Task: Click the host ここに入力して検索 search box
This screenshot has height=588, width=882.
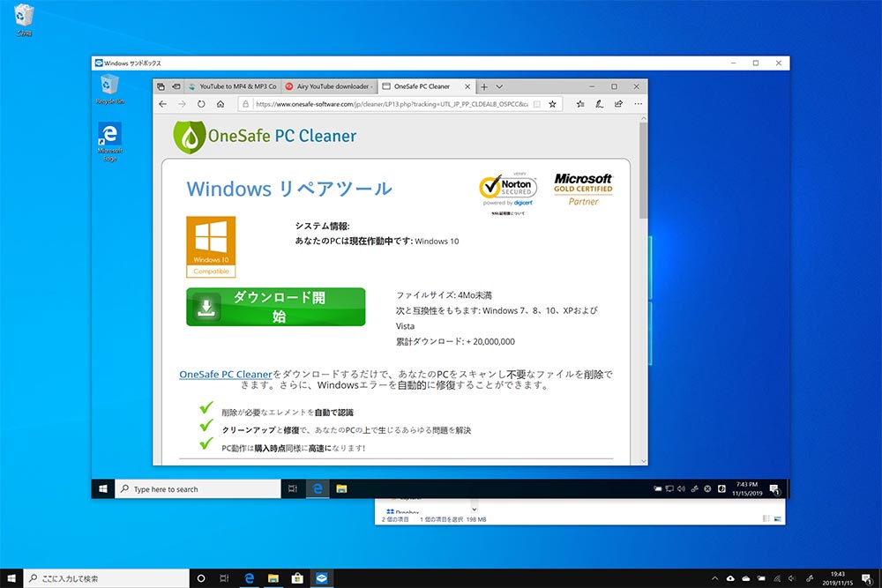Action: tap(107, 578)
